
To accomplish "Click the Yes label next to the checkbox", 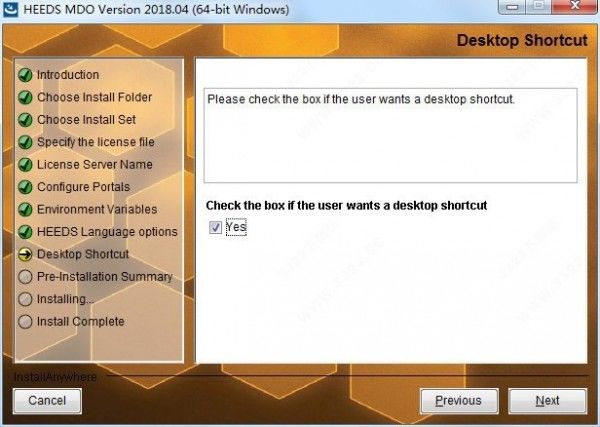I will click(x=236, y=227).
